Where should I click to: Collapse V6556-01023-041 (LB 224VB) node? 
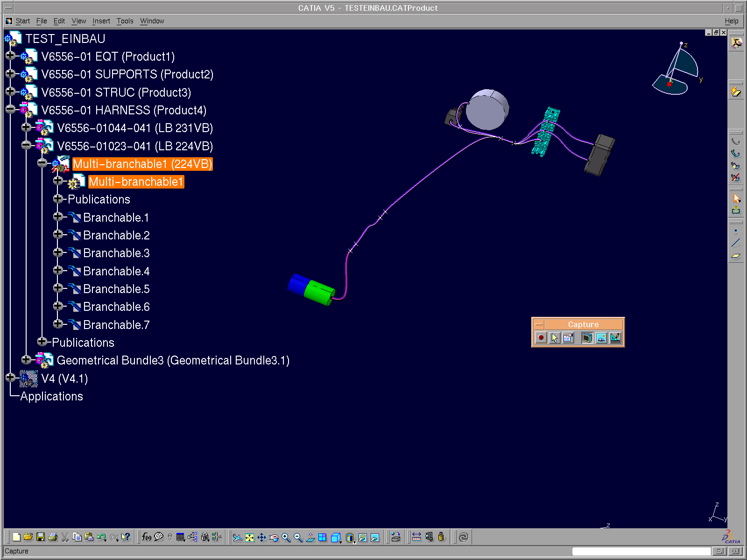point(26,146)
